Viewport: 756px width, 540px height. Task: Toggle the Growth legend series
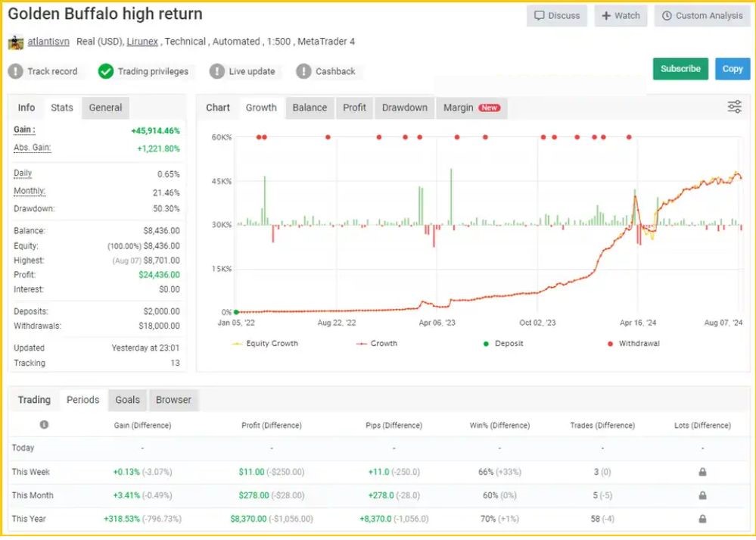tap(376, 344)
